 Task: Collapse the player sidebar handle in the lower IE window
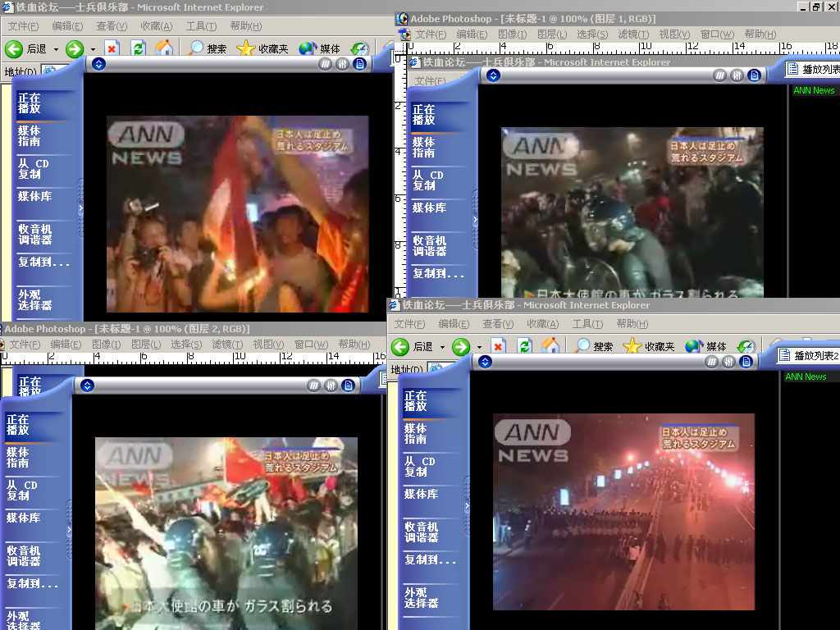[467, 505]
